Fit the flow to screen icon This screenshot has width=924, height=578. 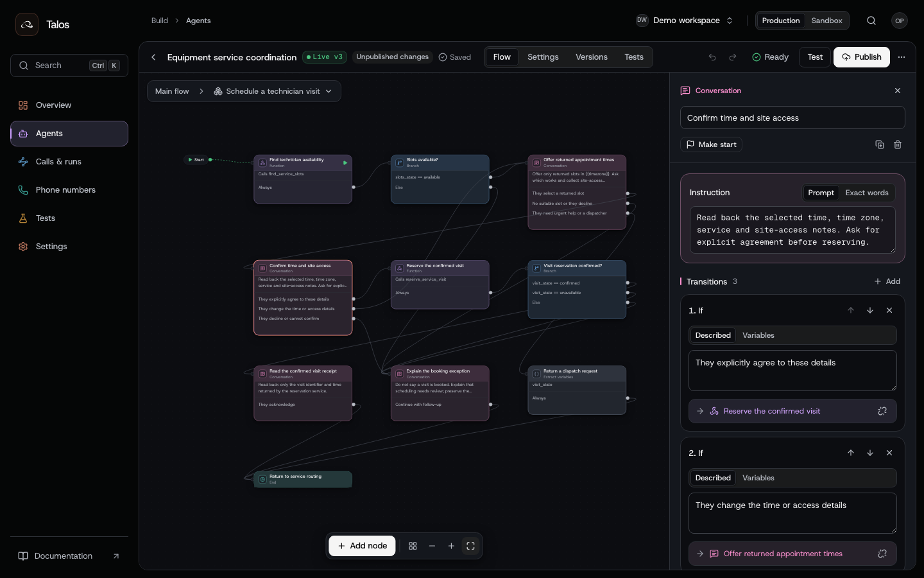[x=470, y=546]
